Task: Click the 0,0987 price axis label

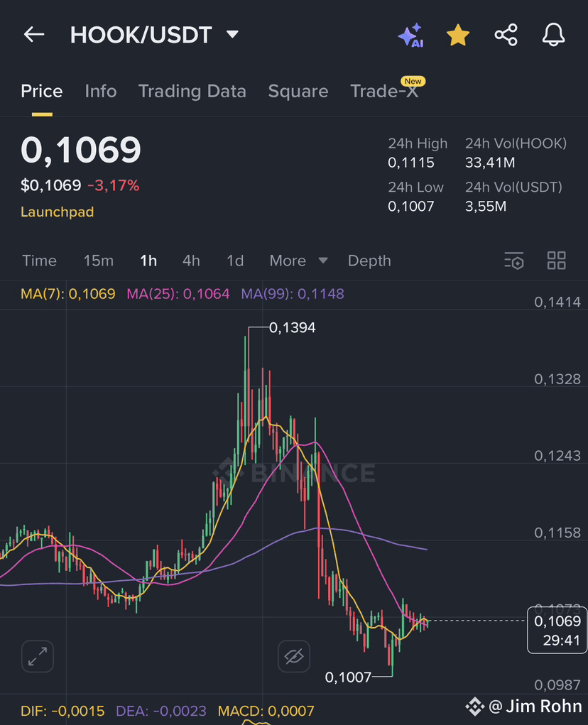Action: coord(557,685)
